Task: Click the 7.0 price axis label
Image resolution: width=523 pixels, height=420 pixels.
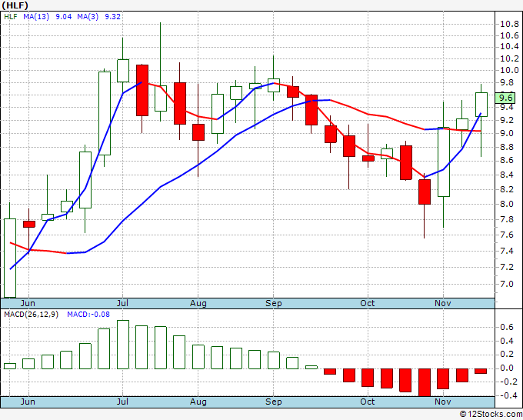Action: (507, 284)
